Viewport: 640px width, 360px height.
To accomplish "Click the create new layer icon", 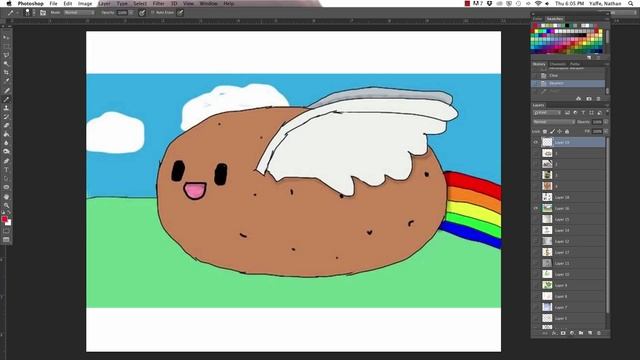I will [x=590, y=333].
